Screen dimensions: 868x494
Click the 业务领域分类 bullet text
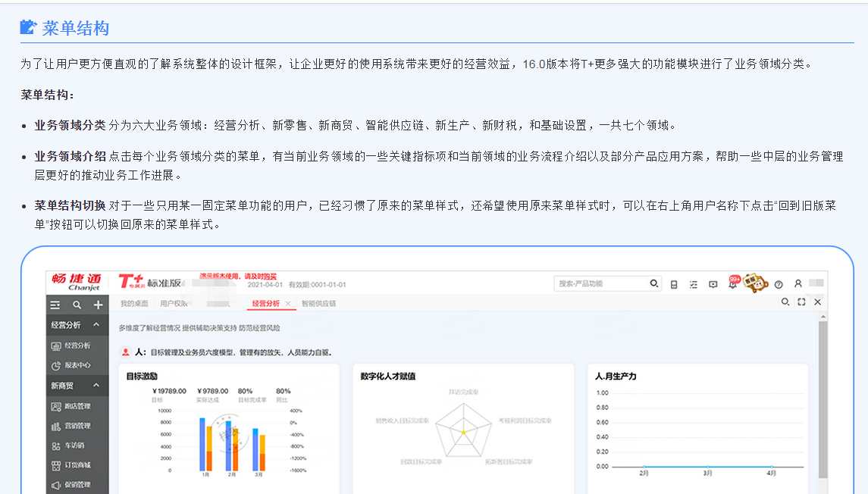coord(70,126)
